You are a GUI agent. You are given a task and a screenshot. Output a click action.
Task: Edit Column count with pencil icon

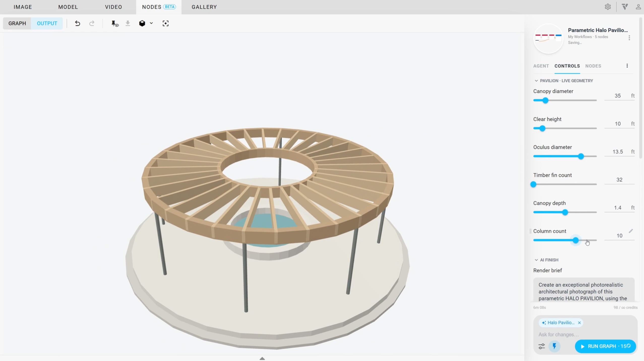(631, 231)
